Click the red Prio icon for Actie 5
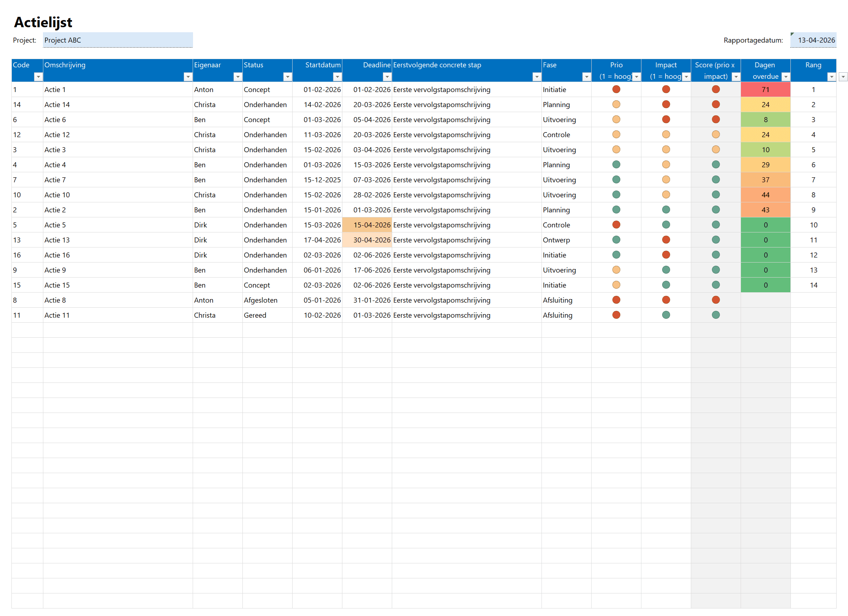This screenshot has height=616, width=848. (616, 225)
